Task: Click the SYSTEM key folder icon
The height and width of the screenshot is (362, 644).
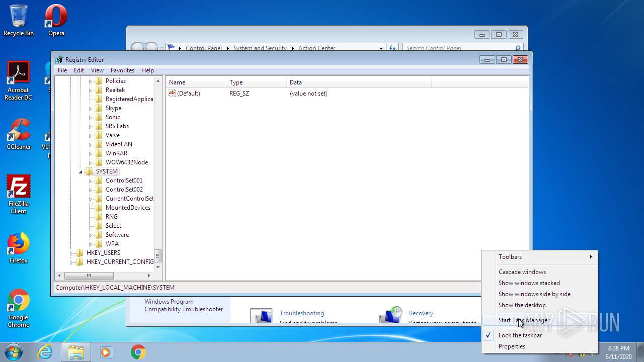Action: (x=89, y=171)
